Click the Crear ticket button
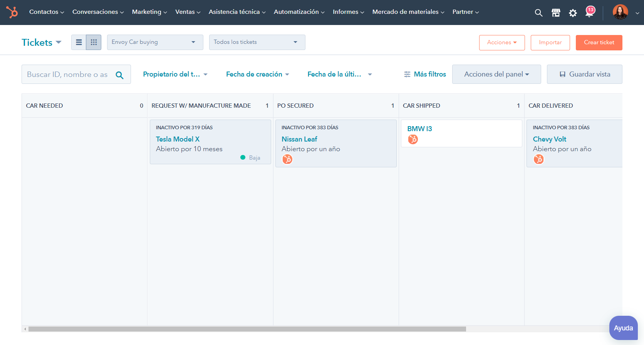The width and height of the screenshot is (644, 345). (599, 42)
